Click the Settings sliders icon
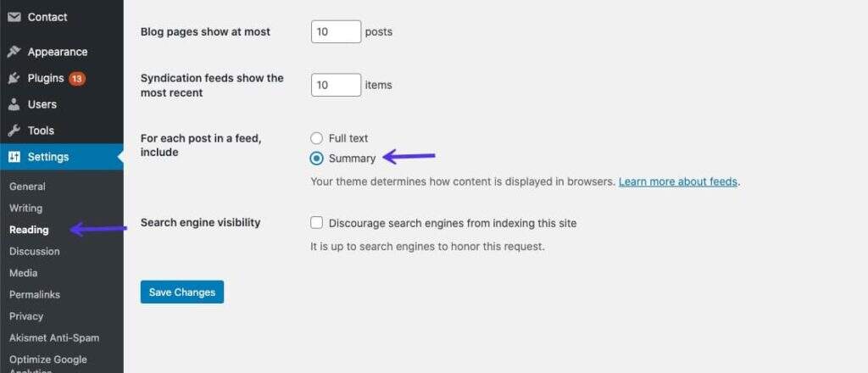Screen dimensions: 868x373 point(14,157)
